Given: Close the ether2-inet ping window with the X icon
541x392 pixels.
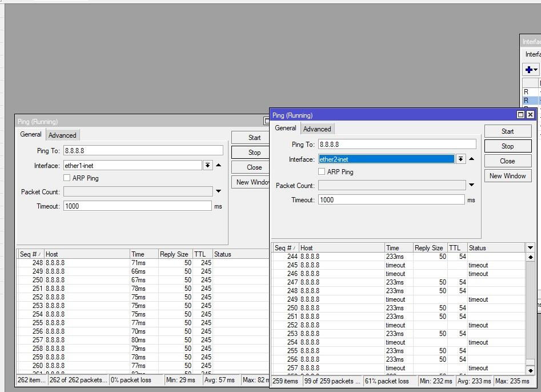Looking at the screenshot, I should (530, 115).
